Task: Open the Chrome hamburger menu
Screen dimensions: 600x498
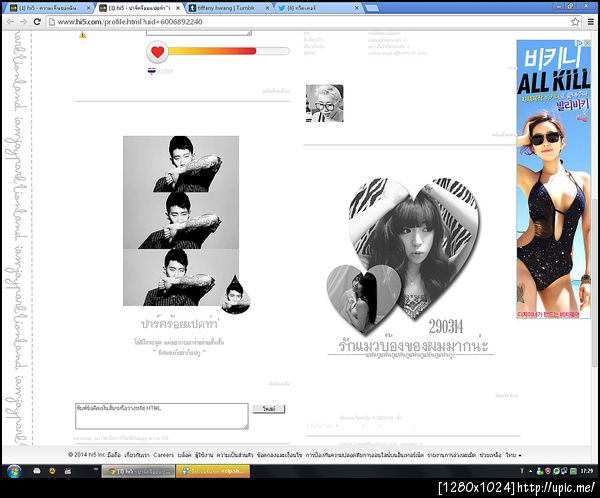Action: pyautogui.click(x=591, y=22)
